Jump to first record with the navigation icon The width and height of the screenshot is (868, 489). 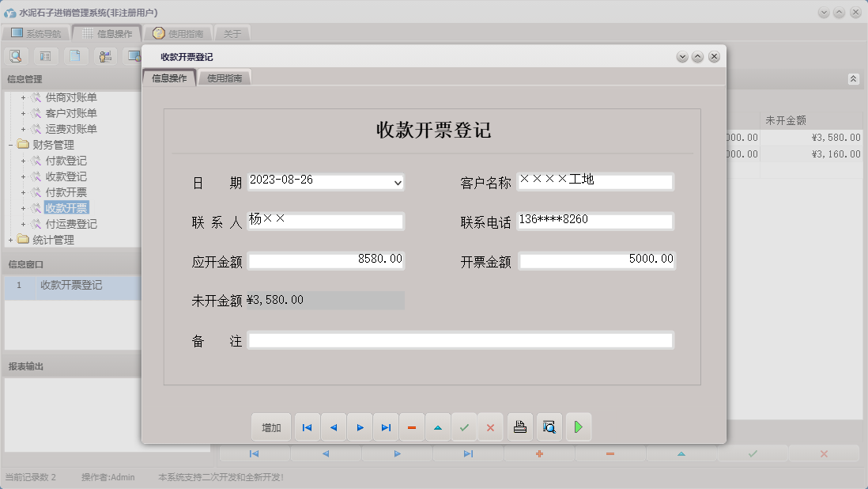click(x=307, y=426)
